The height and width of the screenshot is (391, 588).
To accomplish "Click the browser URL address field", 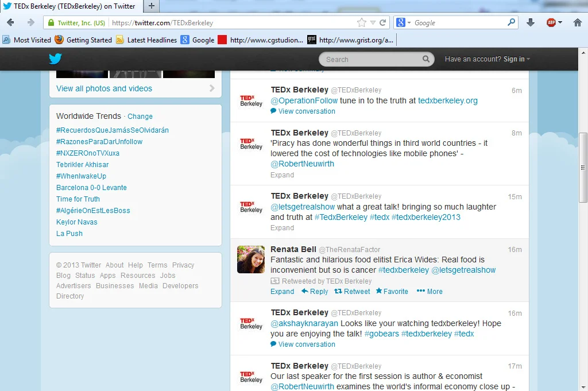I will (233, 23).
